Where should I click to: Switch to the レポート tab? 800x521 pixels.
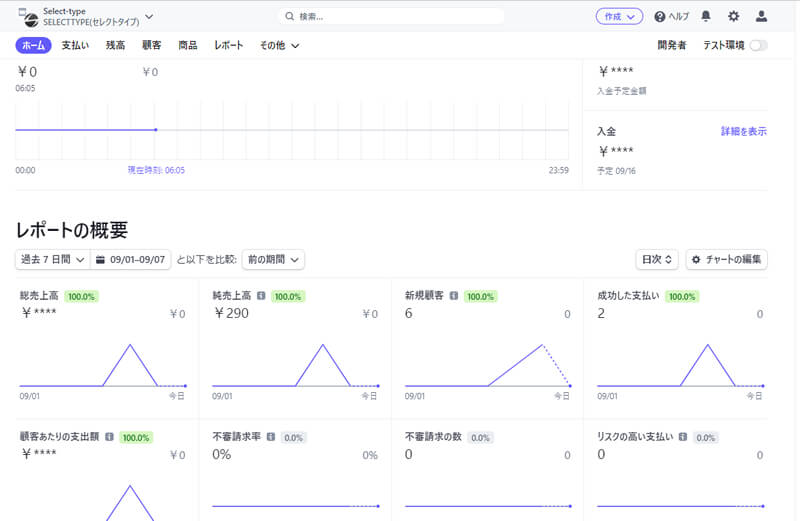pos(228,45)
